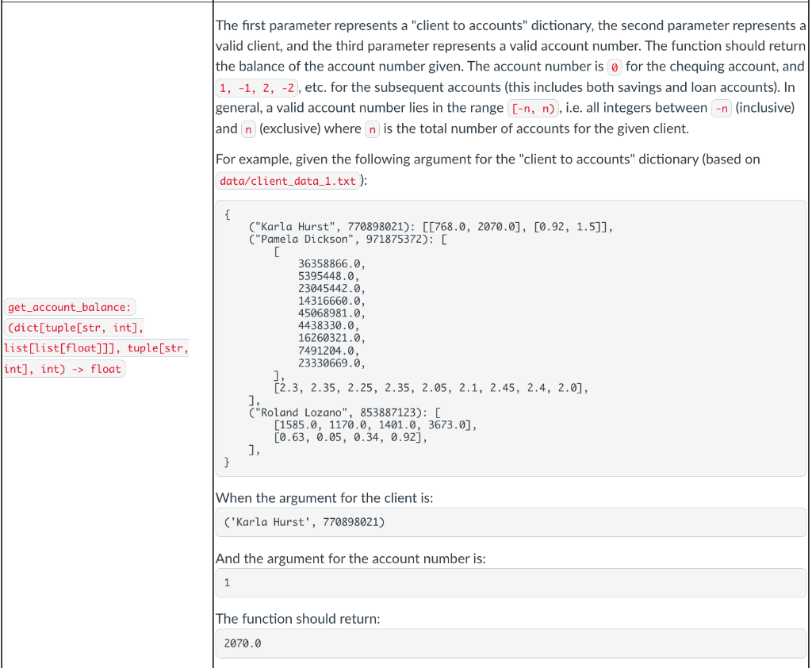Click 'The function should return:' text
812x668 pixels.
coord(298,619)
